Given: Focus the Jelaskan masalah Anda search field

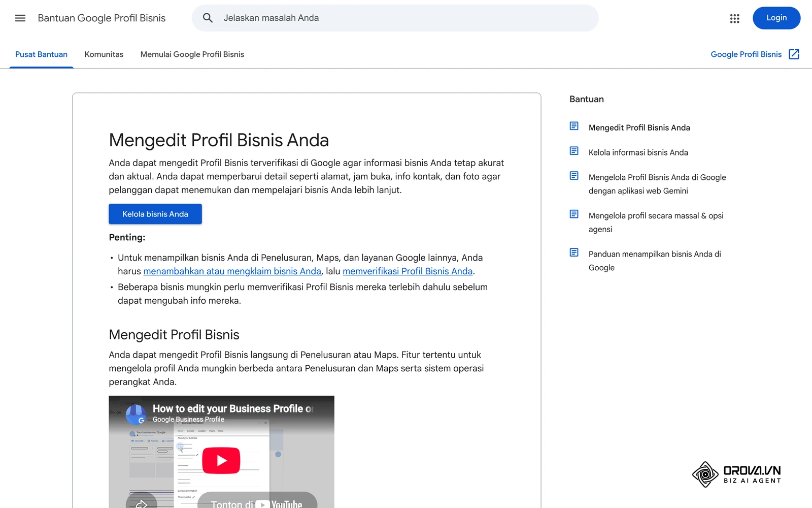Looking at the screenshot, I should pyautogui.click(x=395, y=18).
